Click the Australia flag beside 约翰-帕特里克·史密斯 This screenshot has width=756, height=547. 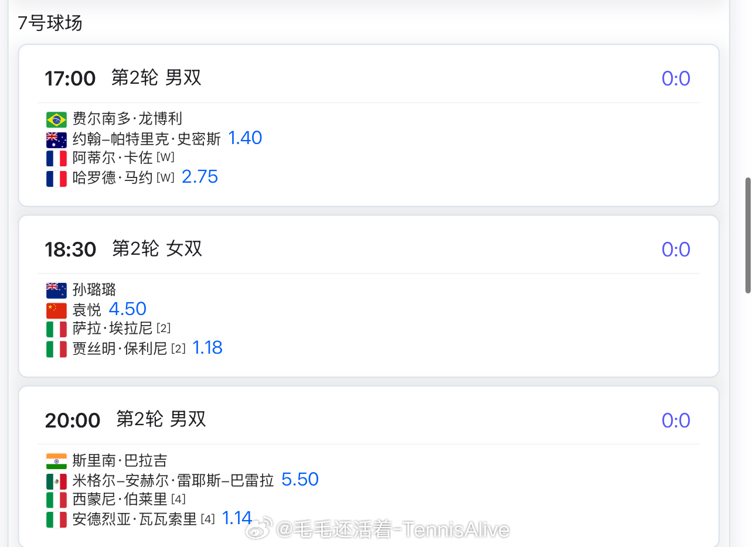(56, 140)
